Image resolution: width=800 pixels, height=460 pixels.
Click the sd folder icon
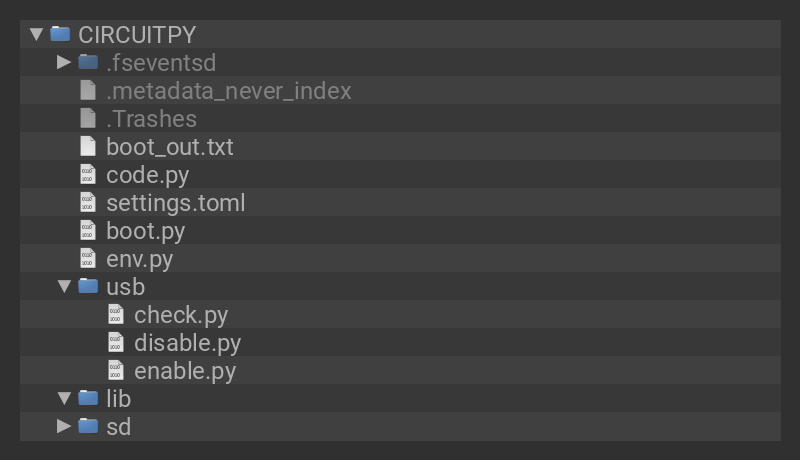(x=88, y=426)
